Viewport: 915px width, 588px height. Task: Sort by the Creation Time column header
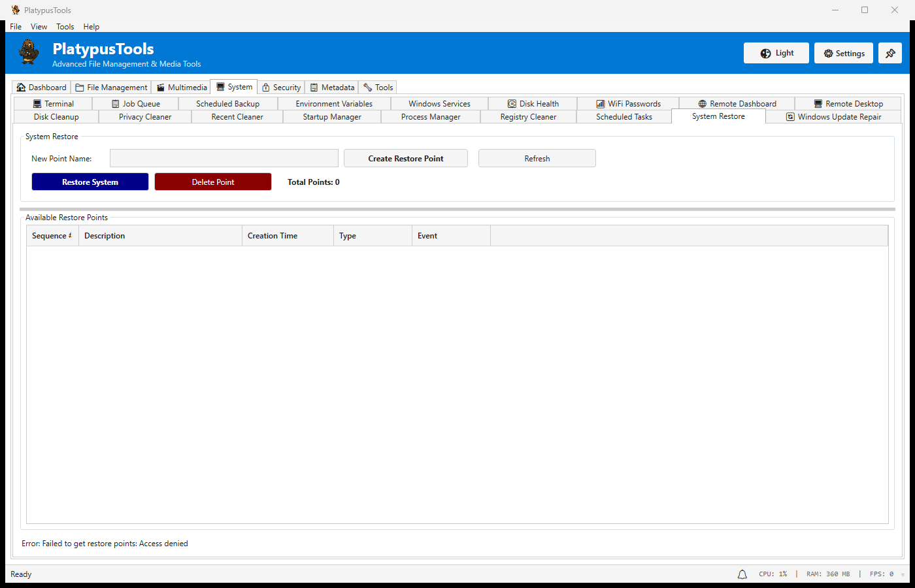point(288,236)
